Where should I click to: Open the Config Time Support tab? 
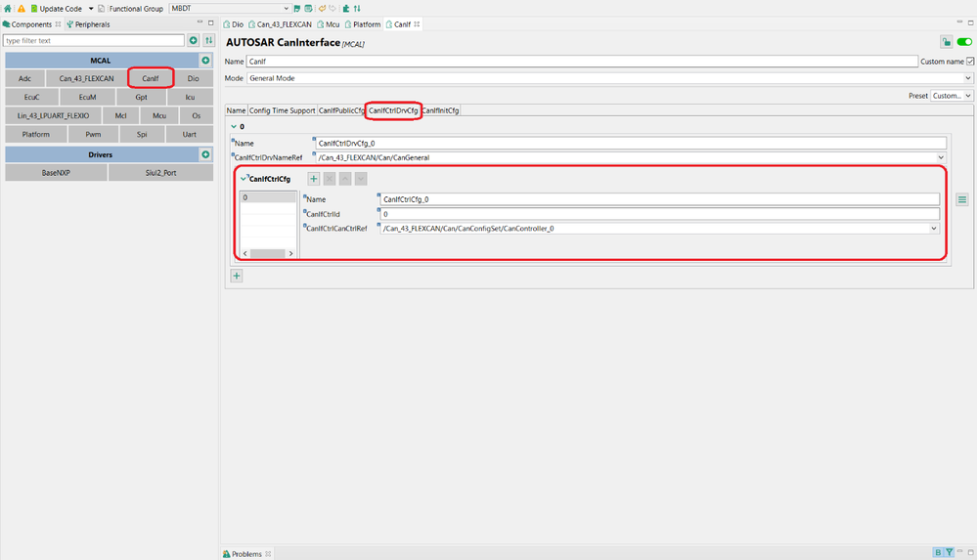[283, 110]
